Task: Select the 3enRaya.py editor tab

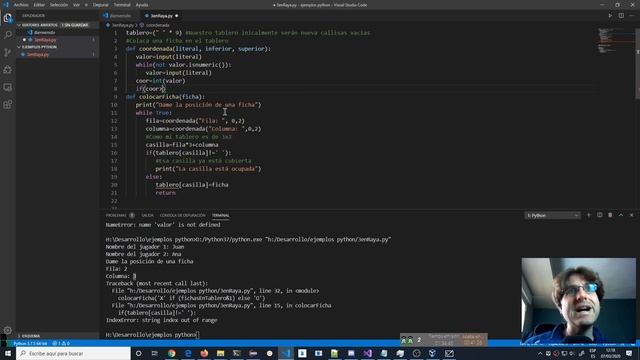Action: (x=162, y=16)
